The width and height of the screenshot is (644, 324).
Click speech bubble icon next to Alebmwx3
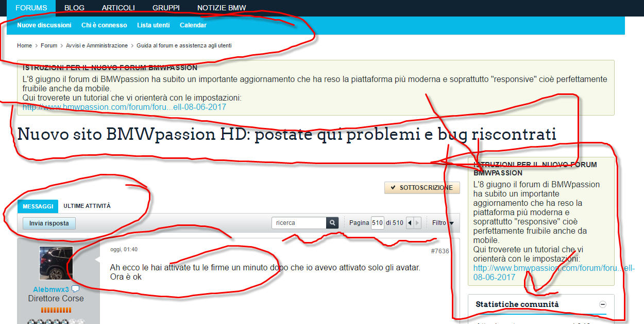pos(75,289)
